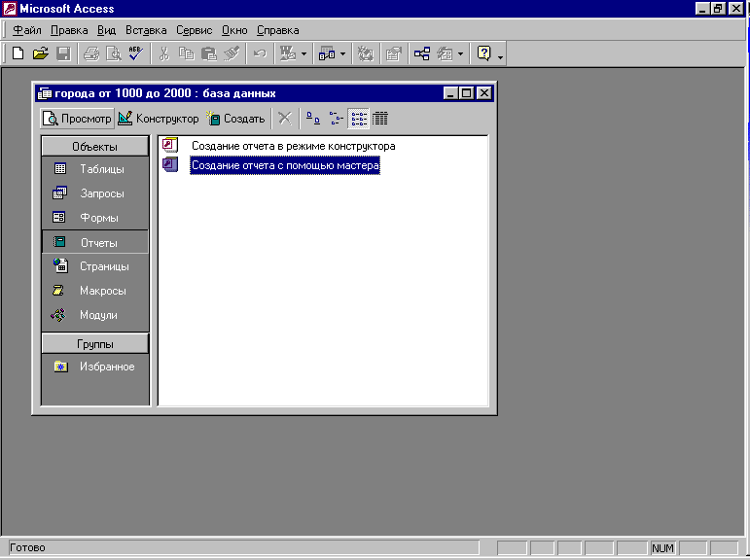Screen dimensions: 750x560
Task: Click the Analyze toolbar icon
Action: (x=327, y=53)
